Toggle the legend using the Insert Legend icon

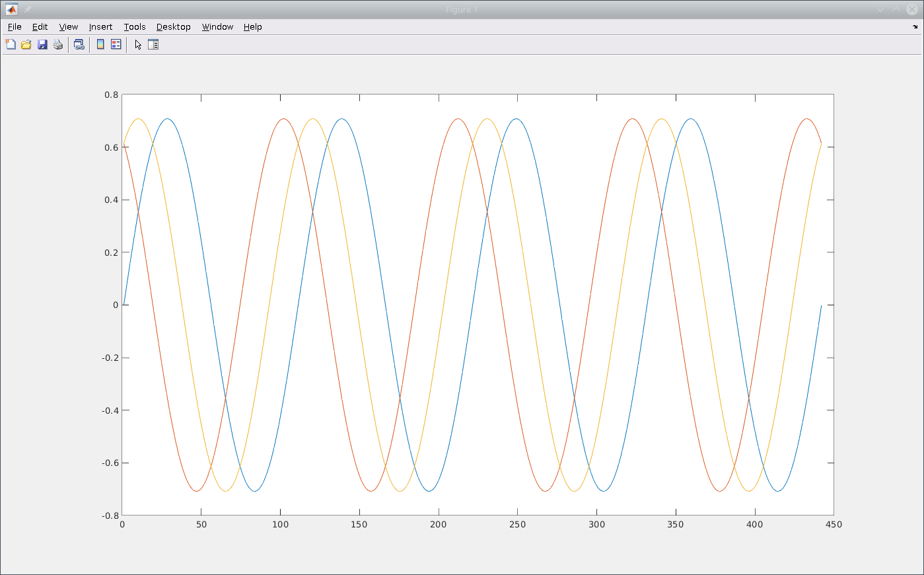tap(116, 44)
